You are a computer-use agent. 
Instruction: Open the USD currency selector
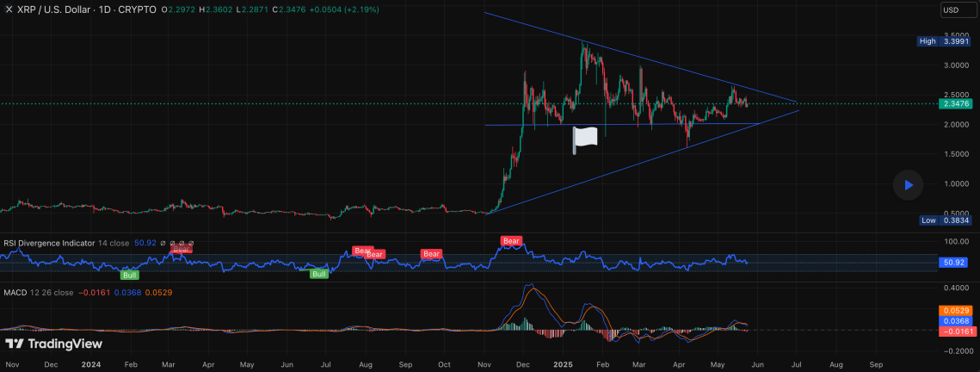coord(959,10)
